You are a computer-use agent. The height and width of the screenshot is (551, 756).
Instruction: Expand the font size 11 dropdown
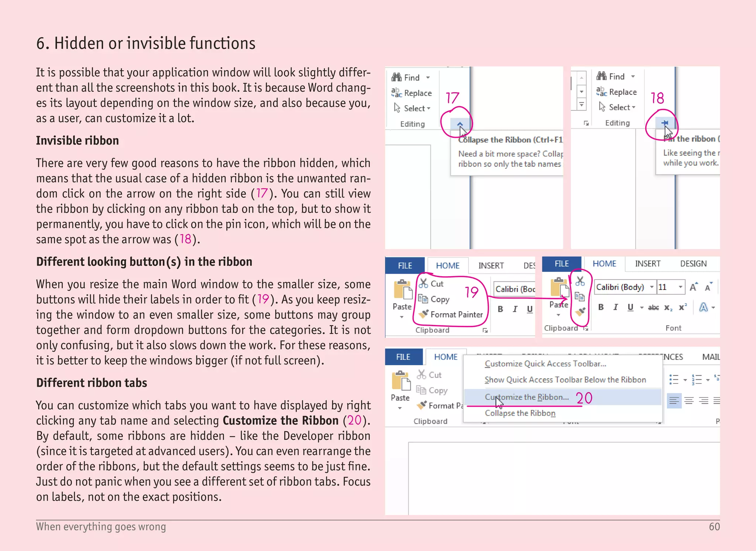pos(680,287)
